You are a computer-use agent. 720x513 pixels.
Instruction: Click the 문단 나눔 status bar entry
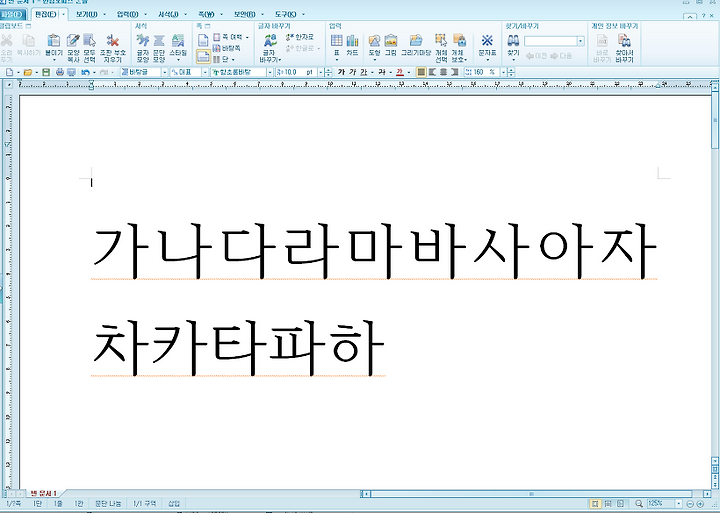click(x=108, y=504)
